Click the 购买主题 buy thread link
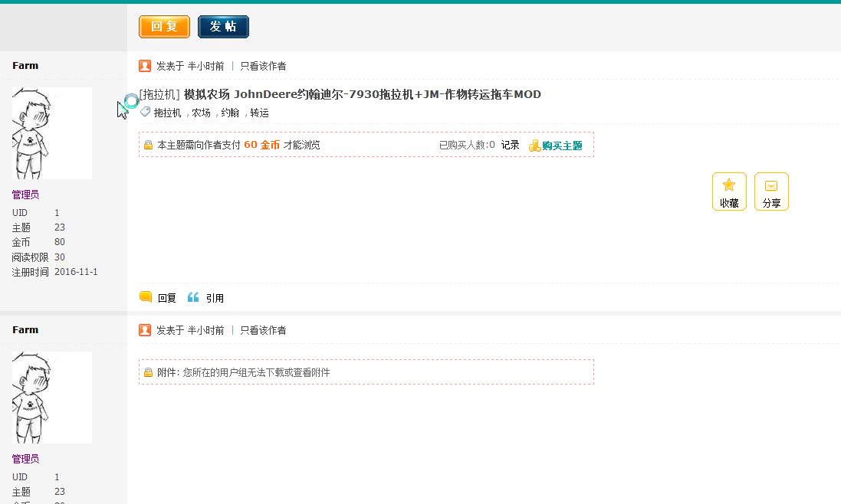The height and width of the screenshot is (504, 841). tap(562, 146)
